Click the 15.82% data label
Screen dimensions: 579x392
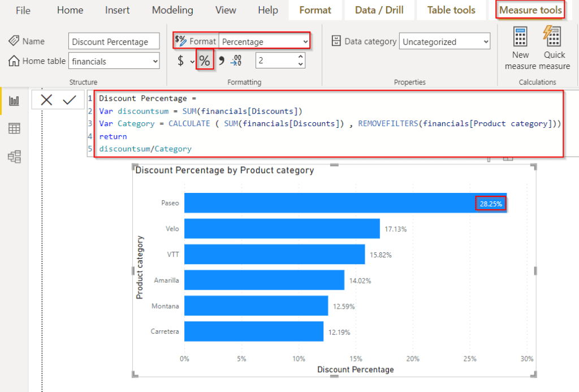(381, 255)
